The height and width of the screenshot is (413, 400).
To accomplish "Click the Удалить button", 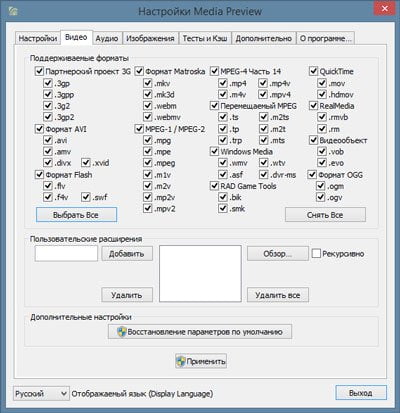I will tap(127, 295).
